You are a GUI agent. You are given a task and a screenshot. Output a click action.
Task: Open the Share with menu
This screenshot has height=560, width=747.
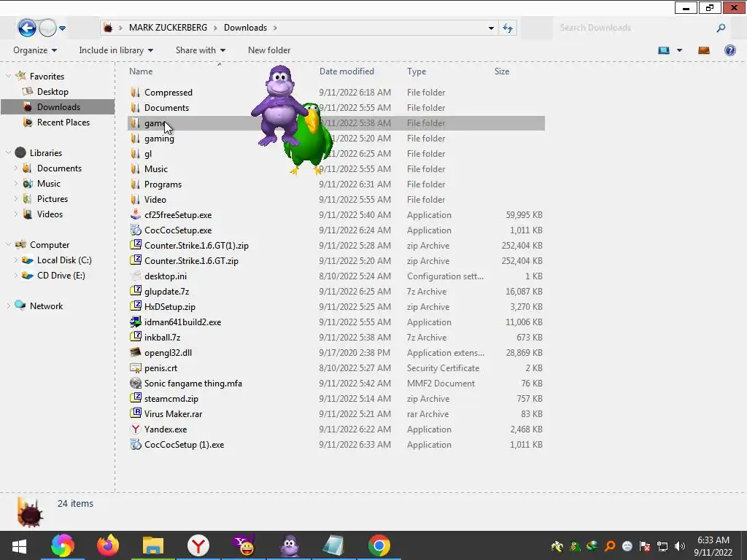tap(200, 50)
